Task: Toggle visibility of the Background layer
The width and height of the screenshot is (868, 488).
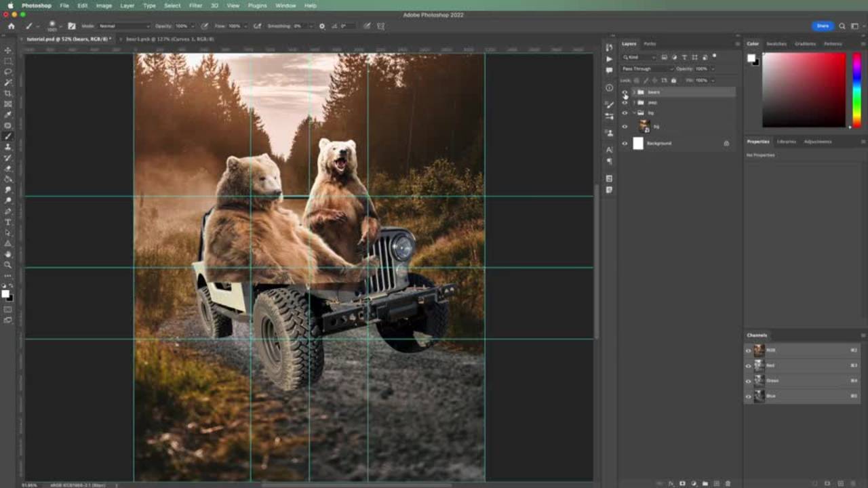Action: click(x=625, y=143)
